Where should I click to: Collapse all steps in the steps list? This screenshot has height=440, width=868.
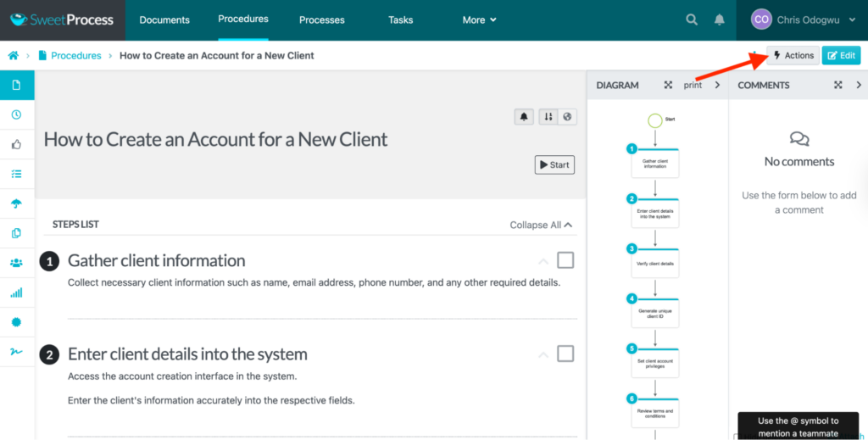(541, 226)
